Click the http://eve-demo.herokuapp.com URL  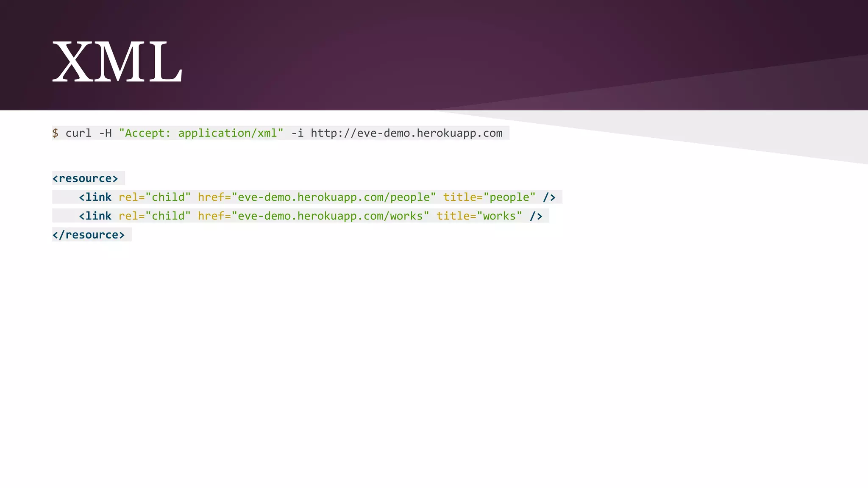406,133
